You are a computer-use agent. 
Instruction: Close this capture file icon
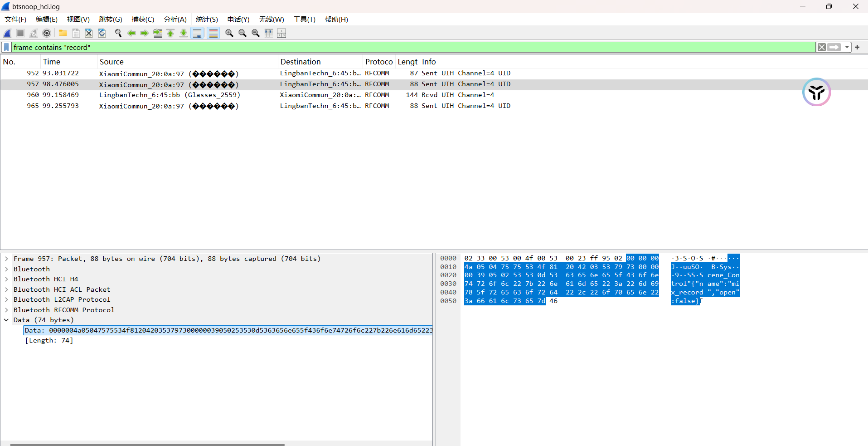(x=89, y=33)
